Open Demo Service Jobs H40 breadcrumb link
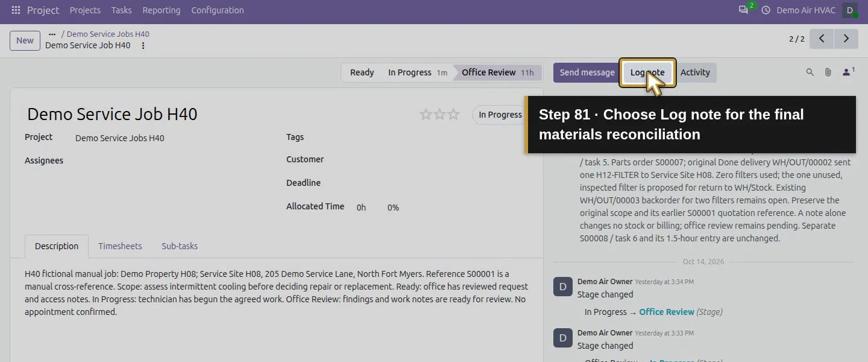This screenshot has height=362, width=868. click(x=108, y=34)
